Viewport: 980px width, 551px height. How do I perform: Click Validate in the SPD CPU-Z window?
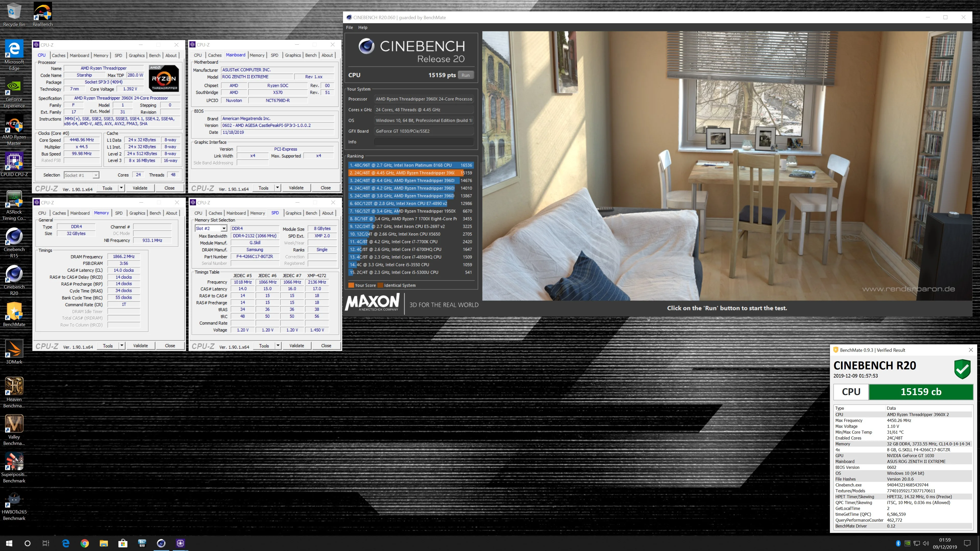pos(297,346)
